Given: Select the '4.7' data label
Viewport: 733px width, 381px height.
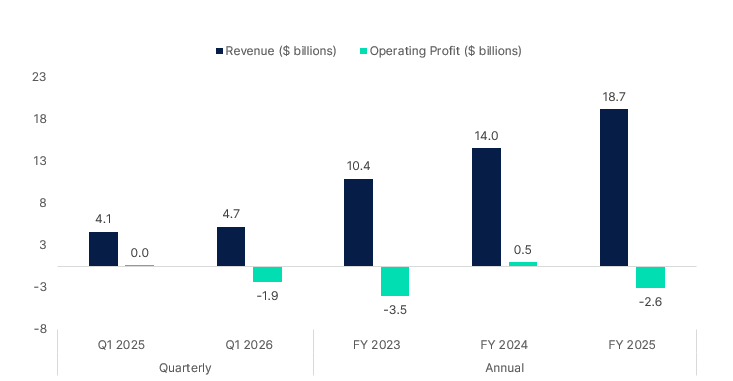Looking at the screenshot, I should click(231, 214).
